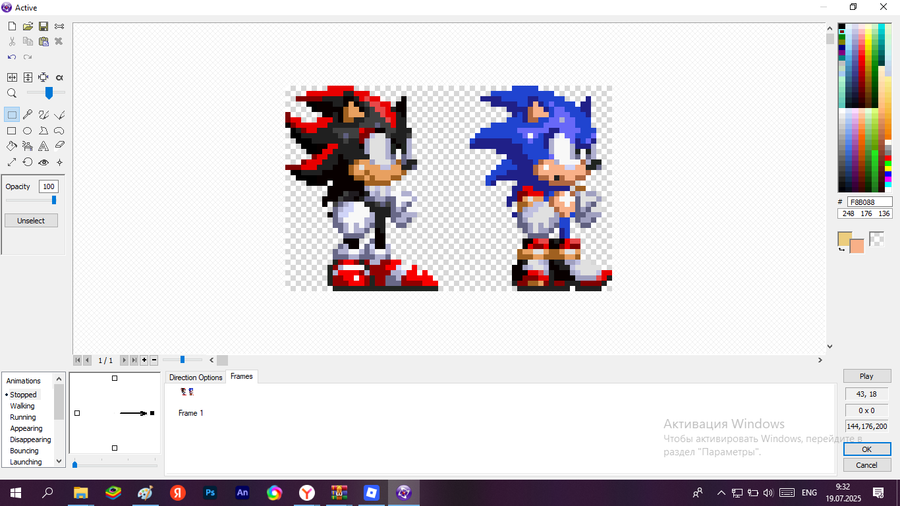Select the Eraser tool
This screenshot has height=506, width=900.
pos(59,146)
